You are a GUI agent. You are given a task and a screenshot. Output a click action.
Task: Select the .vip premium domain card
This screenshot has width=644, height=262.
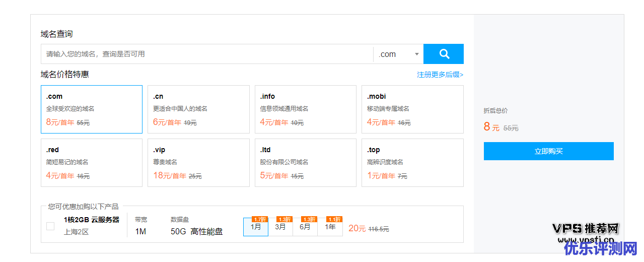pos(198,163)
